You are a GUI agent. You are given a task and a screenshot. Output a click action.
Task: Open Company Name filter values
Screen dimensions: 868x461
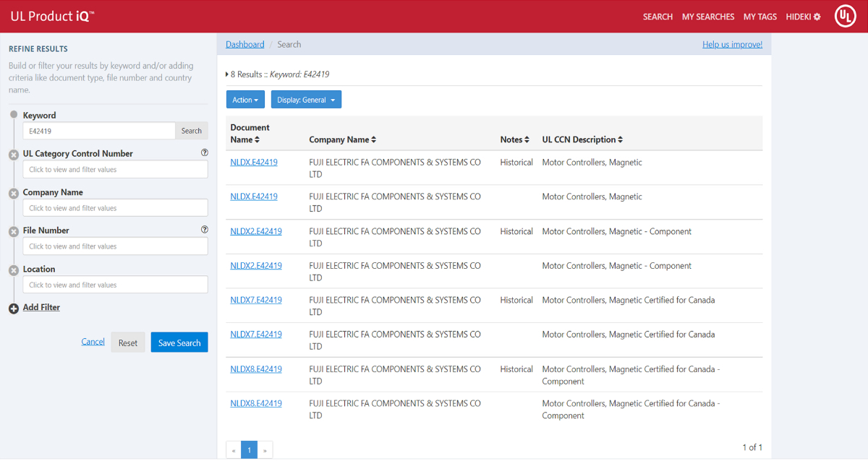(x=115, y=208)
